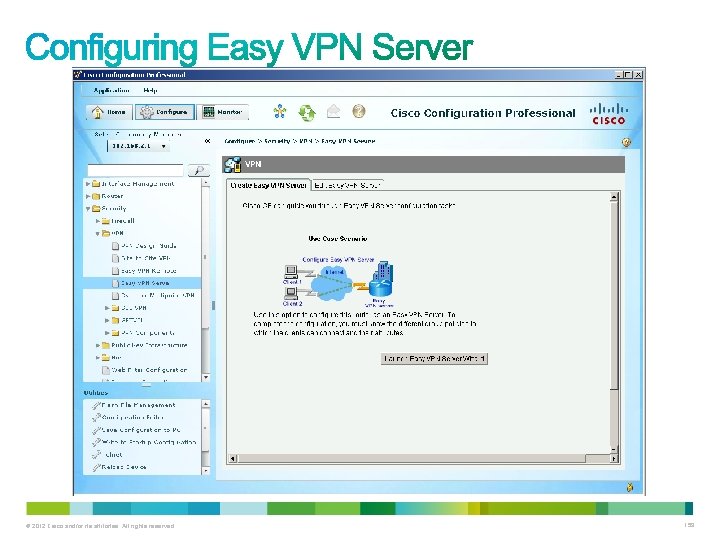Open the Site-to-Site VPN page

tap(141, 258)
